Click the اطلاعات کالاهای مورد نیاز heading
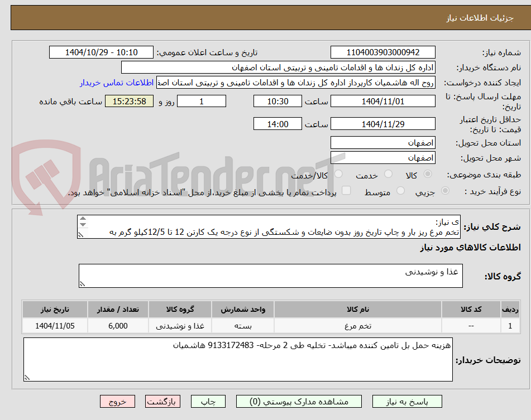 click(470, 248)
